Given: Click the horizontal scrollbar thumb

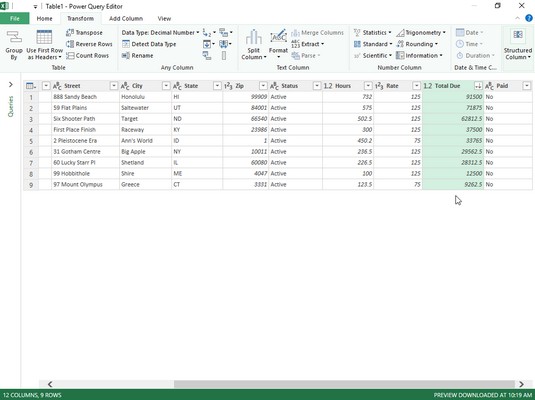Looking at the screenshot, I should 344,384.
